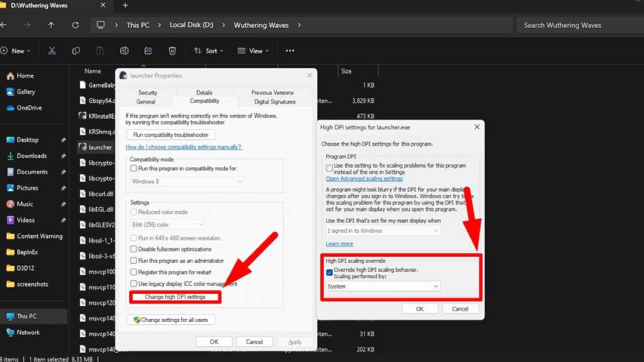Click the Change high DPI settings button
The width and height of the screenshot is (644, 362).
(x=175, y=297)
